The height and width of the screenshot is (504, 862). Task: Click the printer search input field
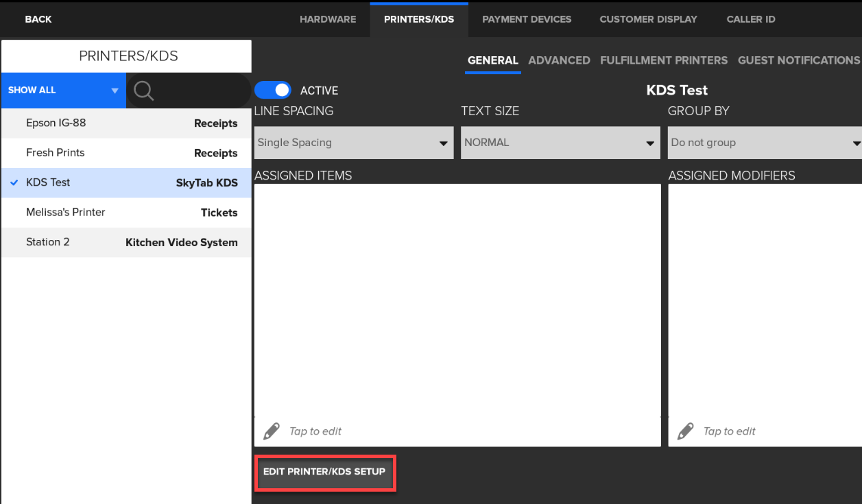coord(199,91)
